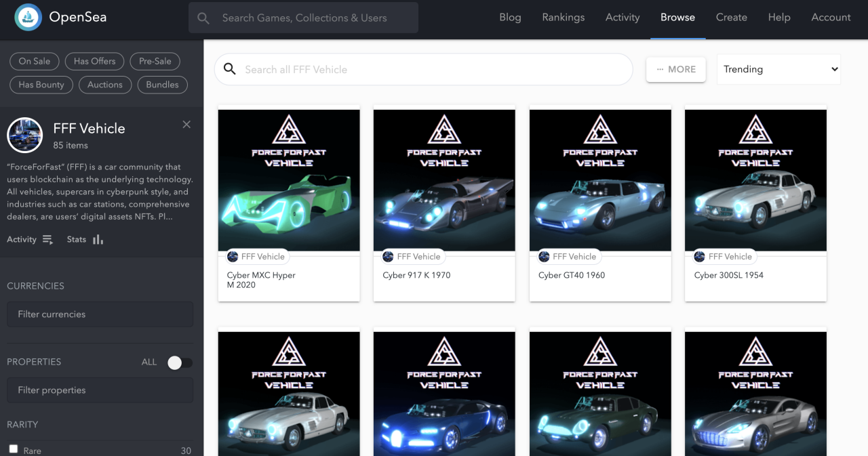Screen dimensions: 868x456
Task: Open the Cyber 917 K 1970 car thumbnail
Action: click(444, 180)
